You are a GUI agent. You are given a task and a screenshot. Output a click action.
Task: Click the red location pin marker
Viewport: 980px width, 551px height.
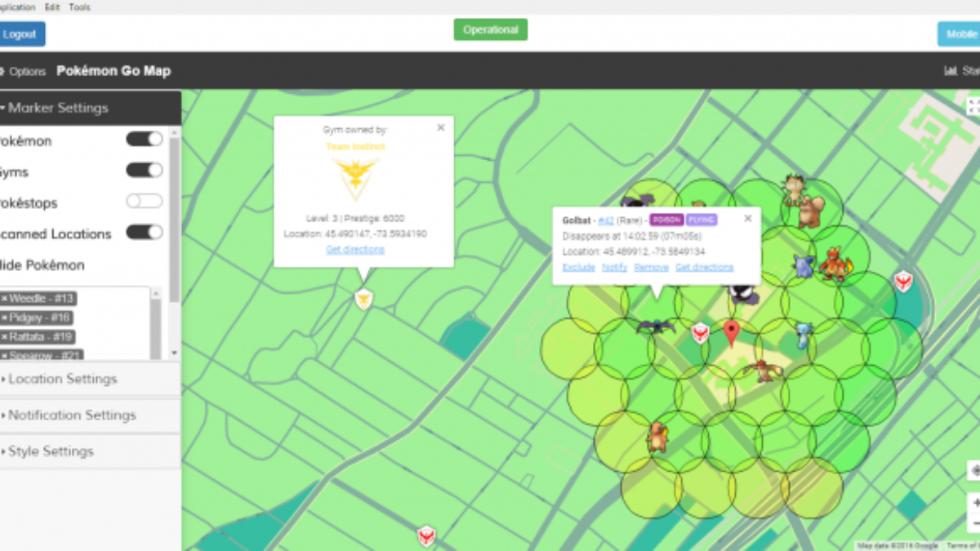[732, 333]
